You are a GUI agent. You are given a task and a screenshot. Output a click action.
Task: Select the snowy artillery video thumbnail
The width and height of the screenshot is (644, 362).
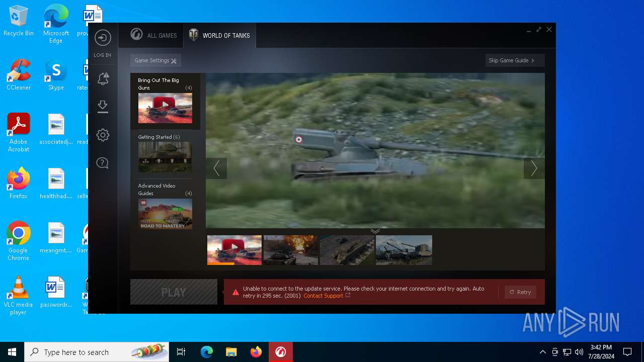click(404, 250)
